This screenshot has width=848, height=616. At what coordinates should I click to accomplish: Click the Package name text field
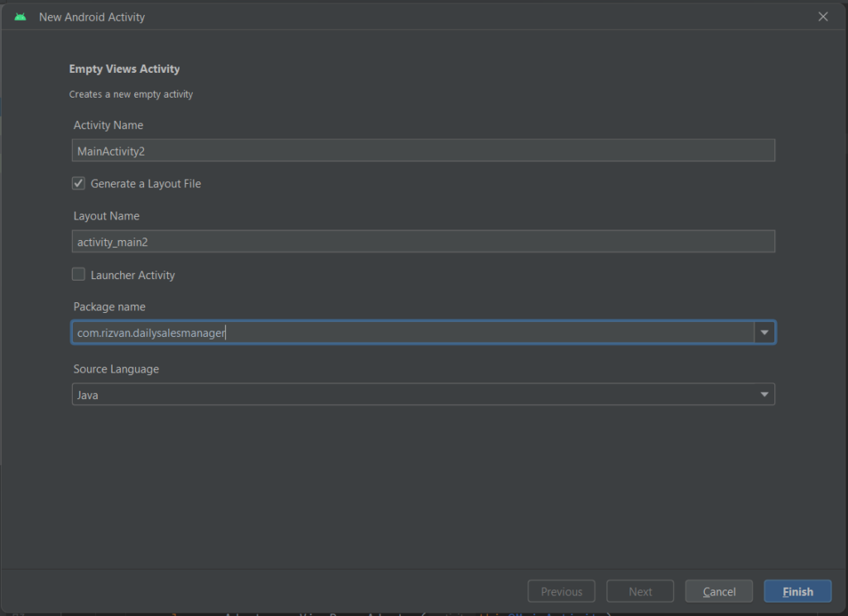tap(412, 332)
